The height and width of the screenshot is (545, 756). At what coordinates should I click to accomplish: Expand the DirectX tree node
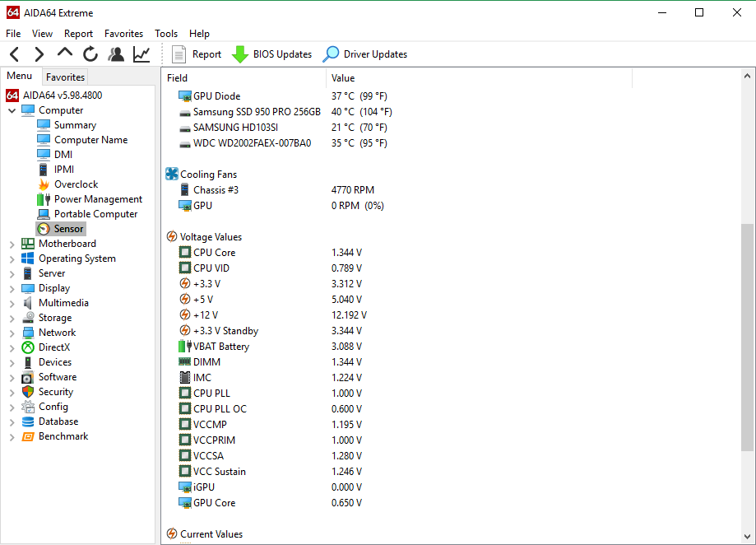[12, 347]
